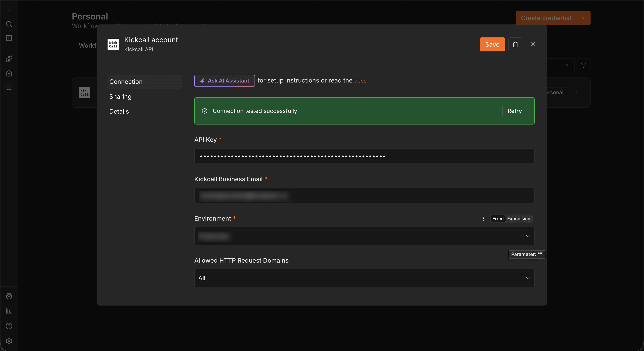This screenshot has width=644, height=351.
Task: Save the Kickcall credential
Action: tap(492, 44)
